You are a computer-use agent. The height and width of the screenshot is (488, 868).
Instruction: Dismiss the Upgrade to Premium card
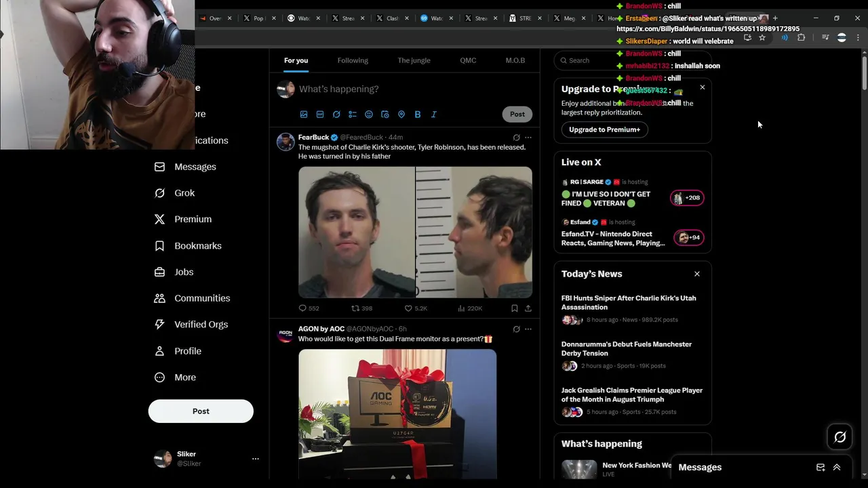pos(703,87)
